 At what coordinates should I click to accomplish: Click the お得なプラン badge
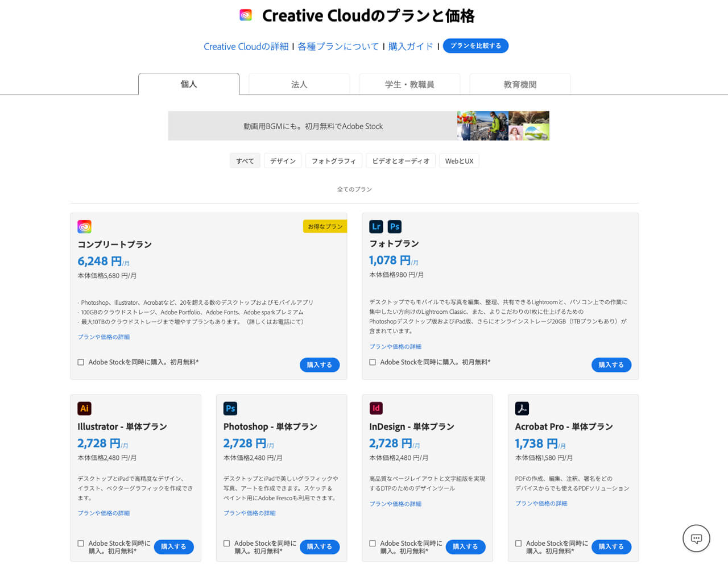tap(325, 226)
